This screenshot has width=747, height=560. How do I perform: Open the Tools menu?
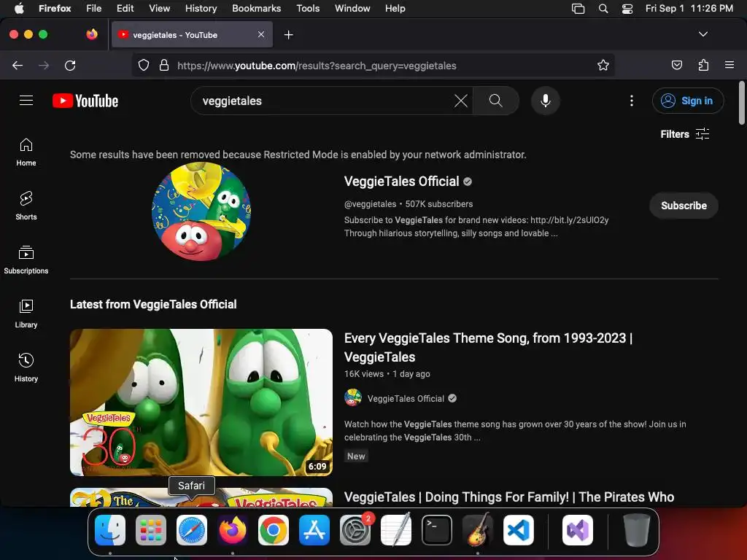(308, 9)
